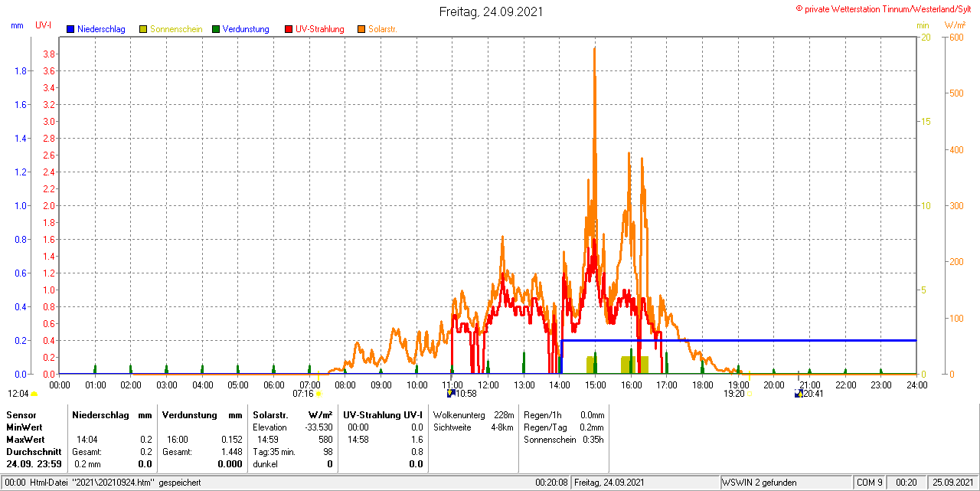
Task: Click the Tag:35 min. label
Action: (274, 452)
